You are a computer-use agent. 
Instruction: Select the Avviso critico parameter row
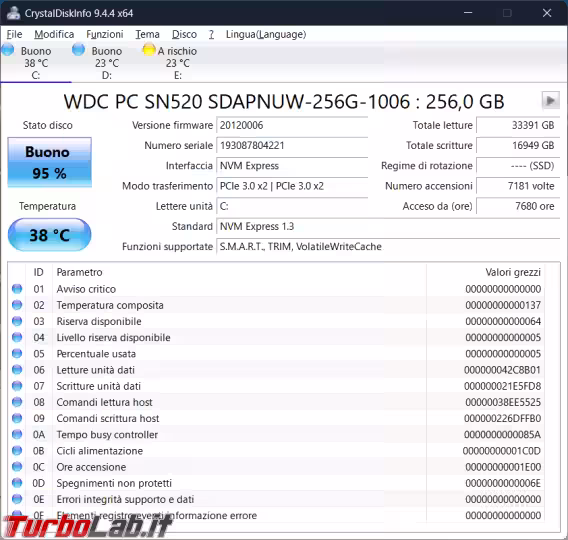(276, 289)
